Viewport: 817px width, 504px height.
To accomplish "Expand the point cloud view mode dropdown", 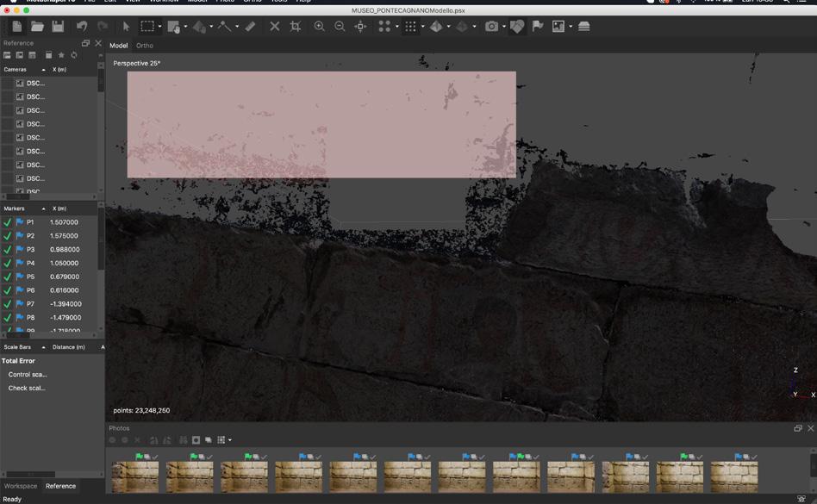I will 397,27.
